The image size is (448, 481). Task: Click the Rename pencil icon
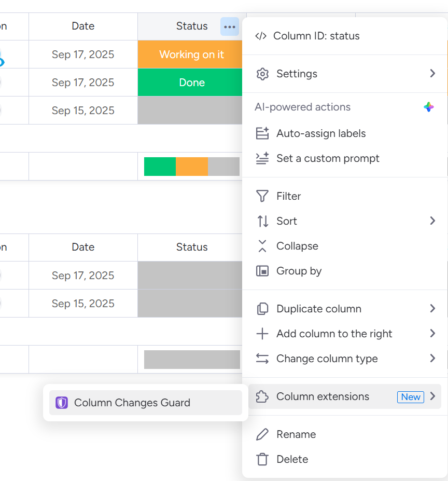(x=262, y=434)
